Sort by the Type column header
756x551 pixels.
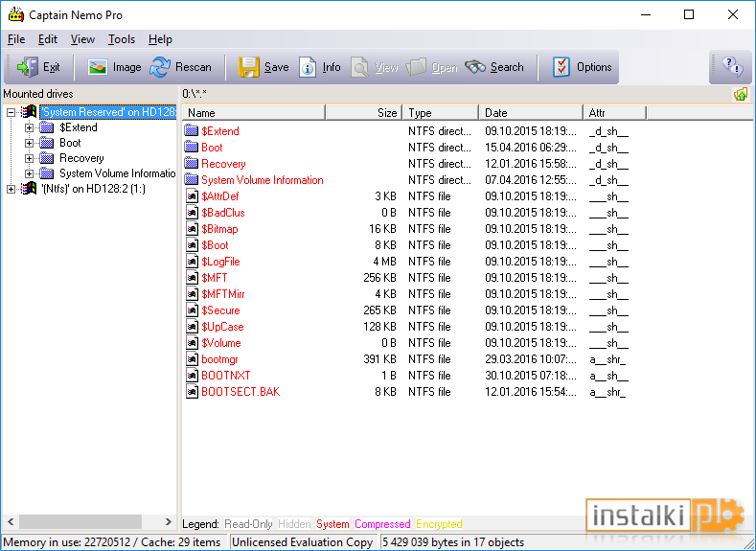point(441,113)
